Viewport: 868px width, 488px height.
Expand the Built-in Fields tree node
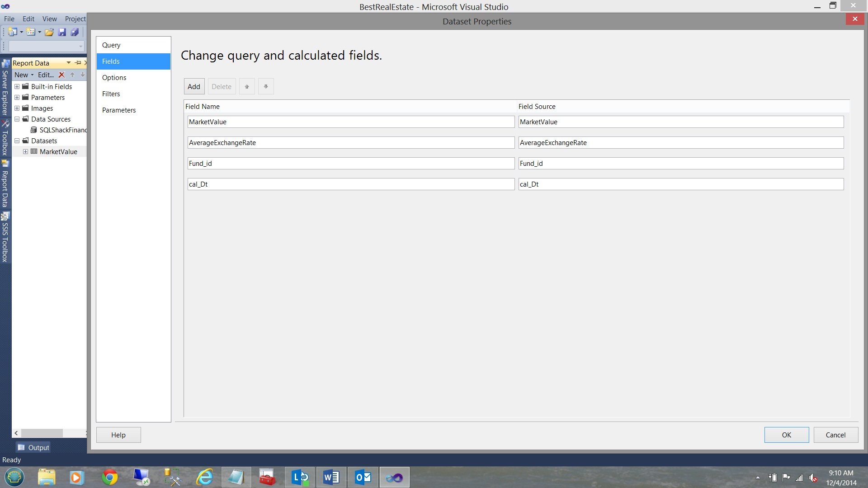tap(17, 87)
